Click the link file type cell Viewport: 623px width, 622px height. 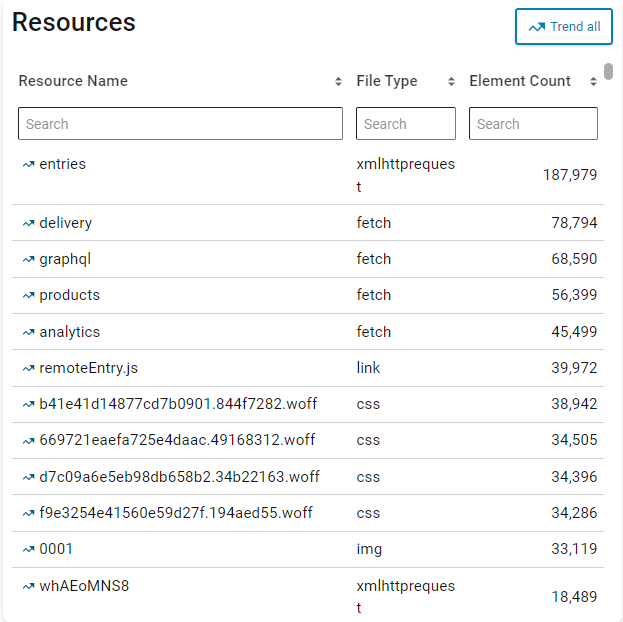click(368, 368)
